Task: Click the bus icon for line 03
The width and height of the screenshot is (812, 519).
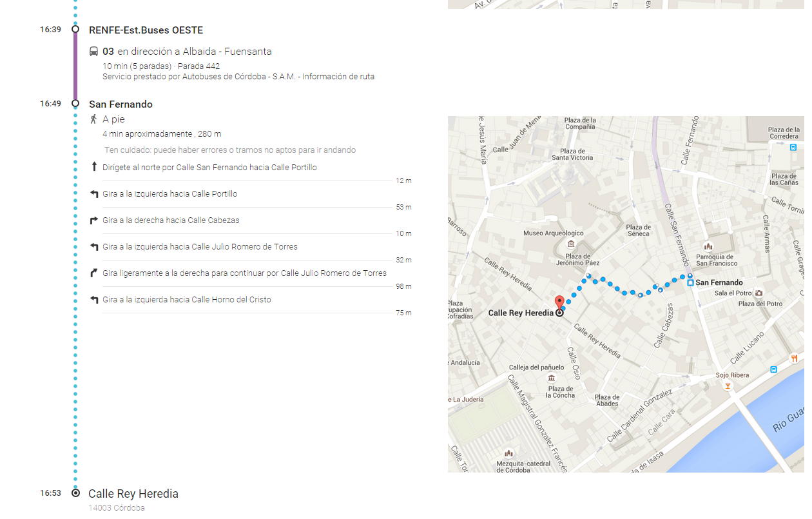Action: 94,52
